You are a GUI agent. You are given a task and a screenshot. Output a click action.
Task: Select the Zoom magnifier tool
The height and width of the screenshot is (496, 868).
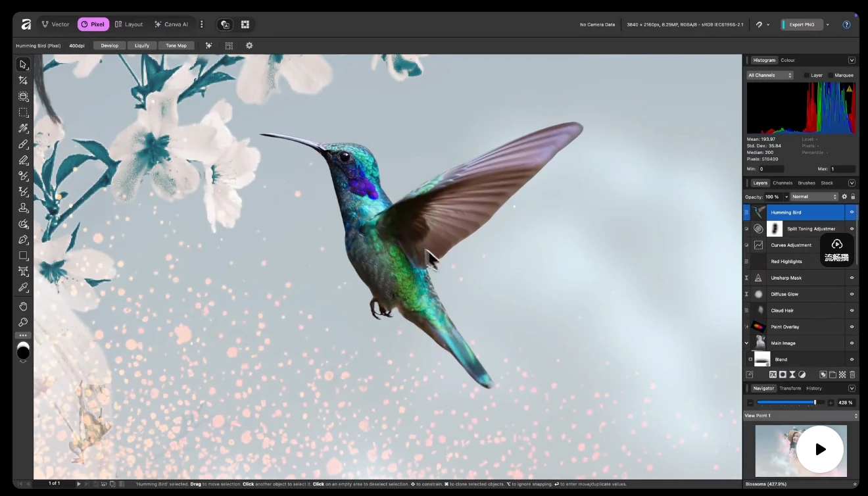point(23,322)
